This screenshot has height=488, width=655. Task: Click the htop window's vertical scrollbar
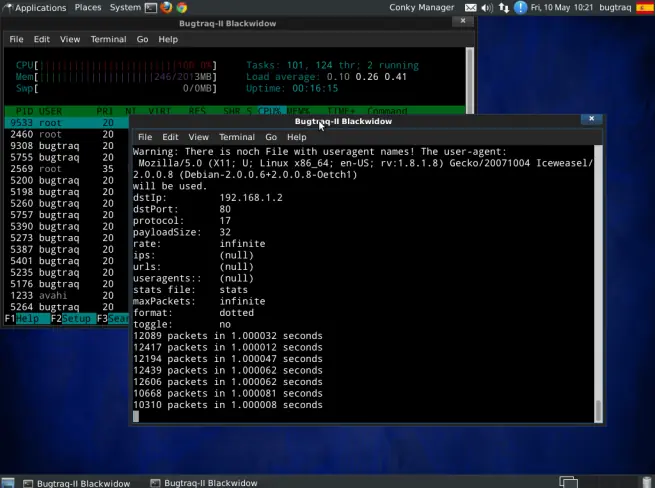click(x=470, y=80)
